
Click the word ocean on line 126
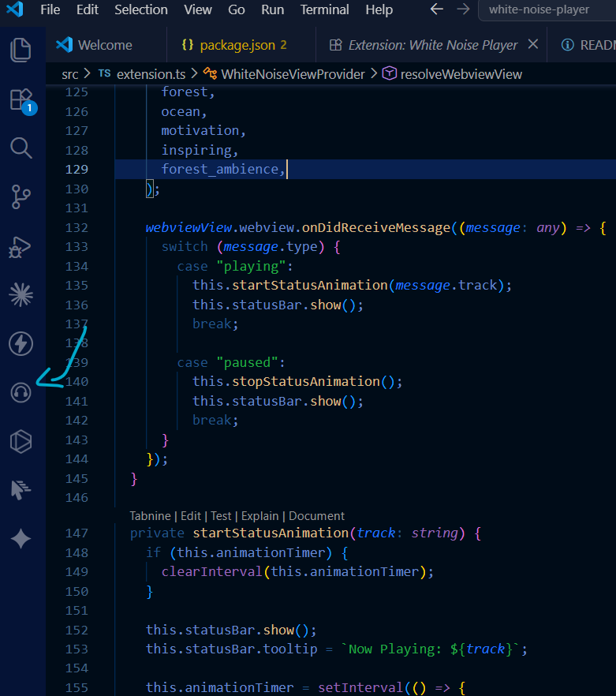[x=181, y=111]
